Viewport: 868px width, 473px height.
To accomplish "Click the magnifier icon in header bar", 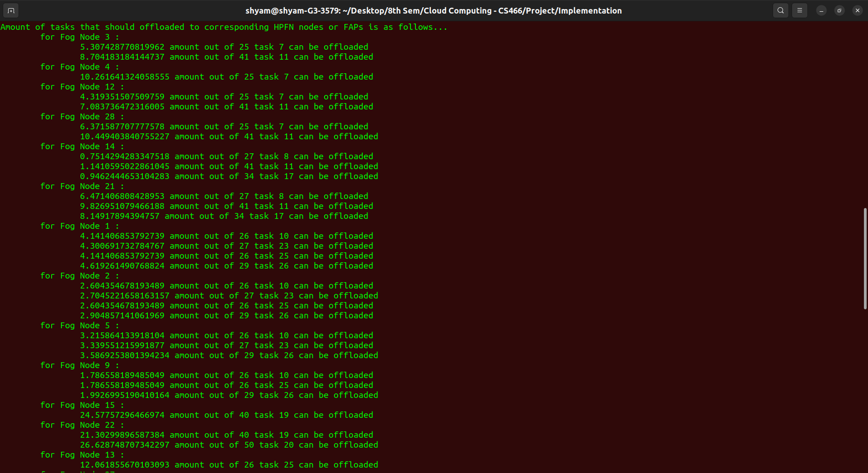I will click(780, 10).
